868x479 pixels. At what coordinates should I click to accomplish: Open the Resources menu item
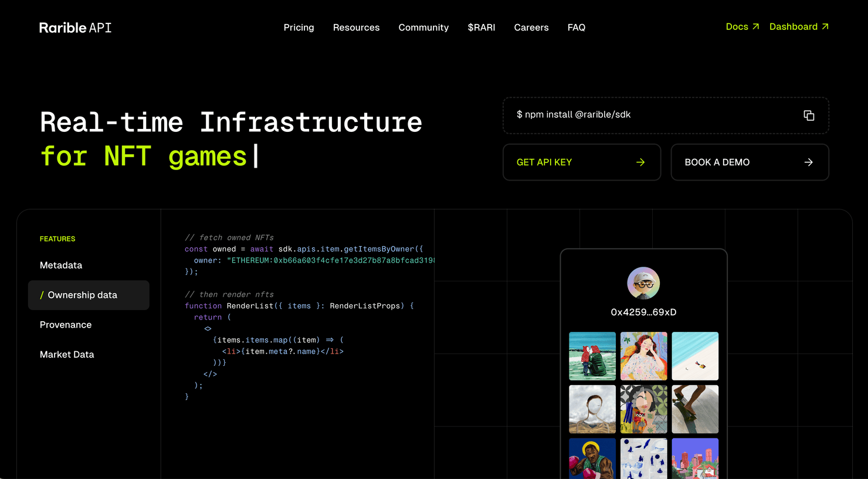click(356, 28)
